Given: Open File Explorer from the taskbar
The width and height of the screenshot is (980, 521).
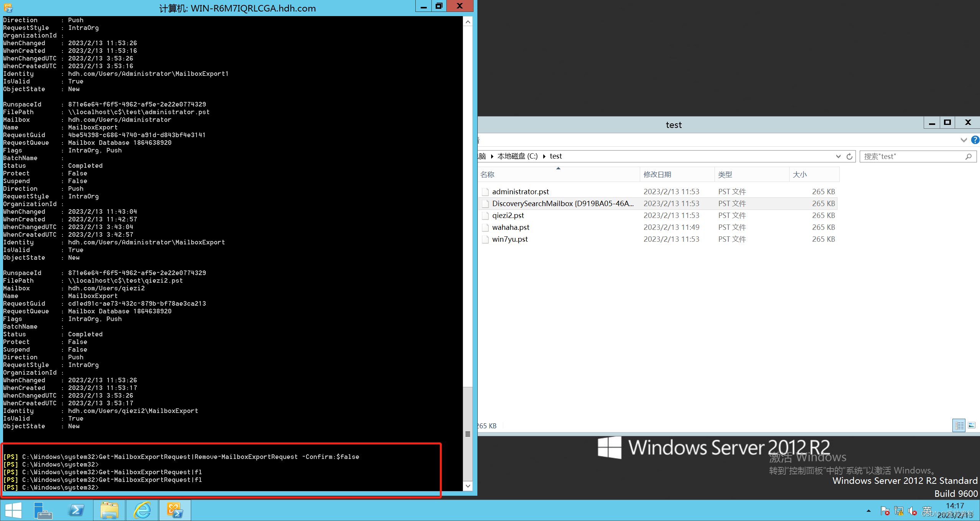Looking at the screenshot, I should coord(109,510).
